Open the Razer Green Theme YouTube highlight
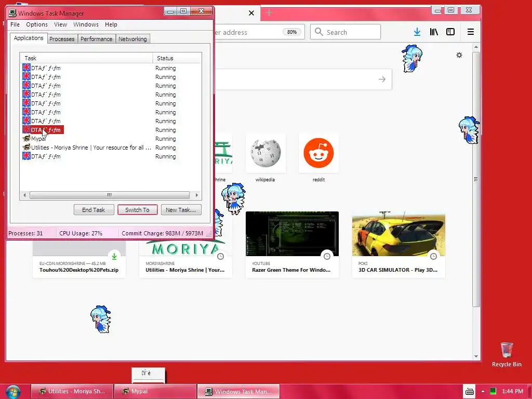532x399 pixels. tap(292, 244)
